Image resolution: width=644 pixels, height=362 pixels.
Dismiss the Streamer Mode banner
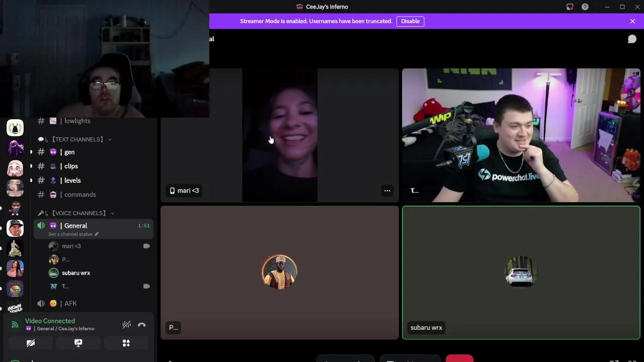[632, 21]
